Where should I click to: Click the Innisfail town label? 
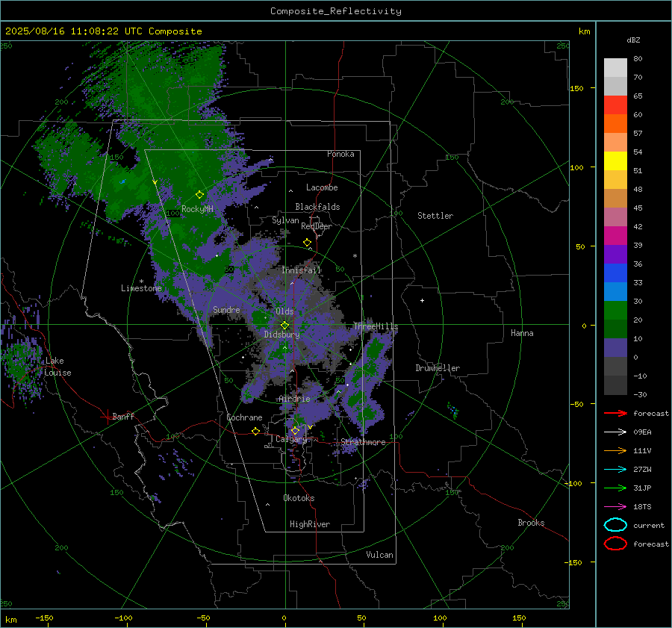302,270
